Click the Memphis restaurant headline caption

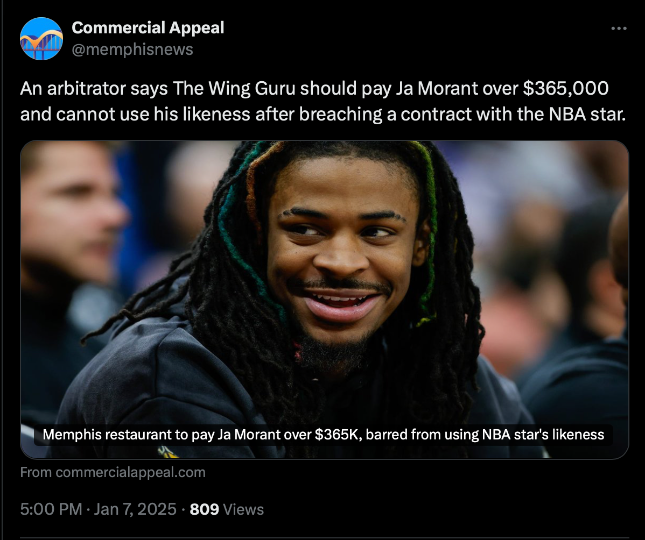click(323, 434)
